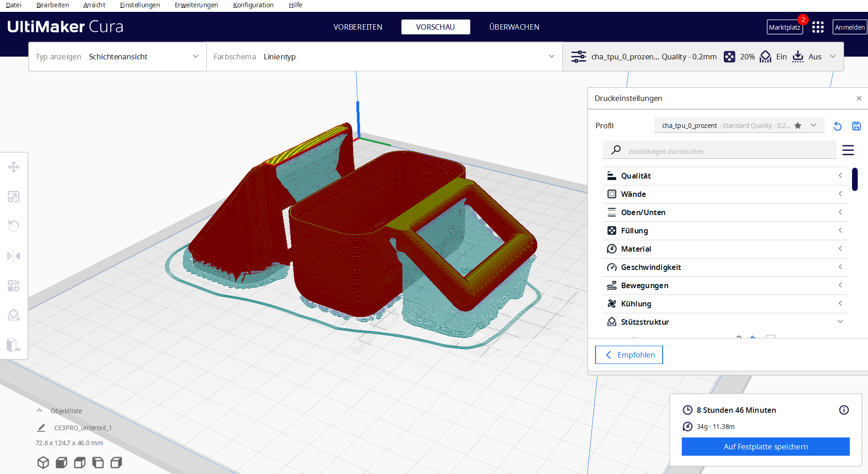This screenshot has width=868, height=474.
Task: Click the Anmelden sign-in button
Action: click(x=850, y=27)
